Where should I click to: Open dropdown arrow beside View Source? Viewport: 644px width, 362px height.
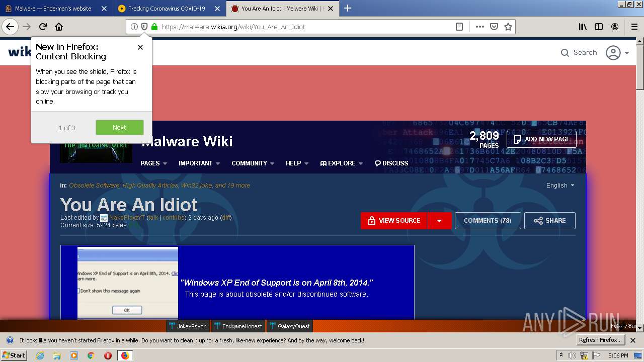[x=439, y=221]
